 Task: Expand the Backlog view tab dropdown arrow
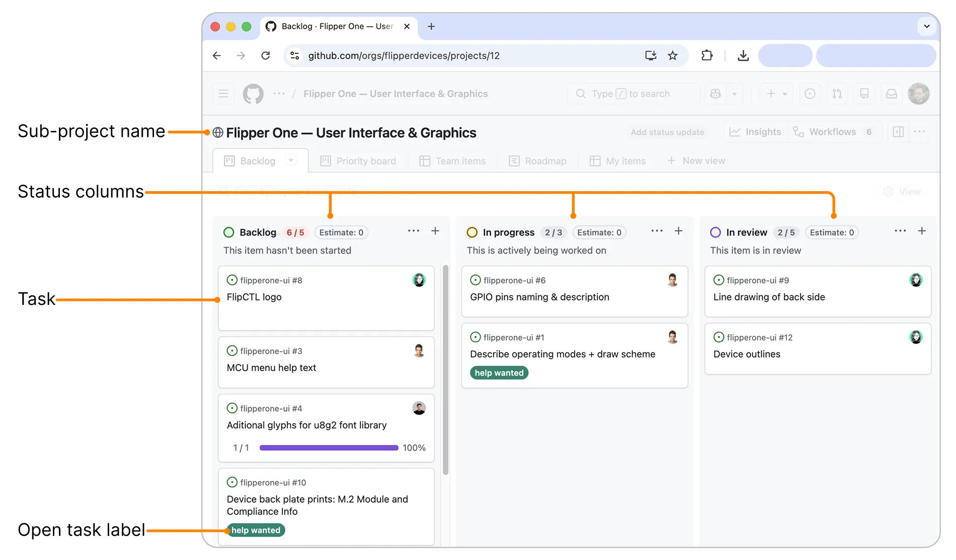coord(291,161)
